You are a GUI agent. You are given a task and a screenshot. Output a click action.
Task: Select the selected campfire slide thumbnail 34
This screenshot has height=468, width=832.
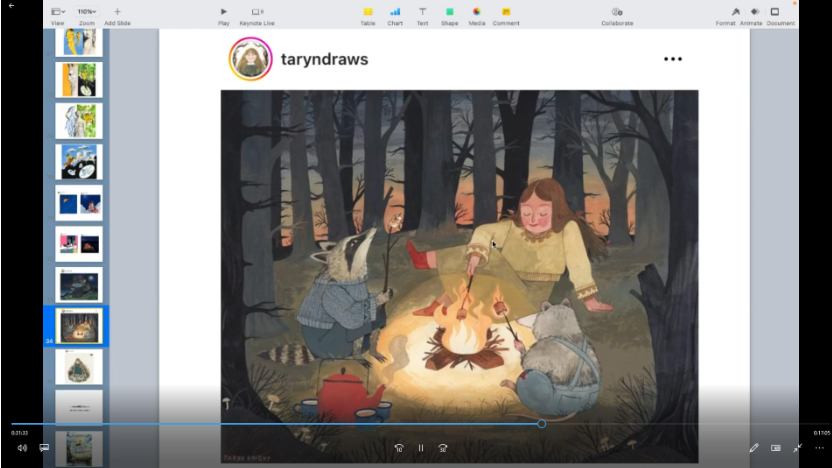[x=79, y=326]
